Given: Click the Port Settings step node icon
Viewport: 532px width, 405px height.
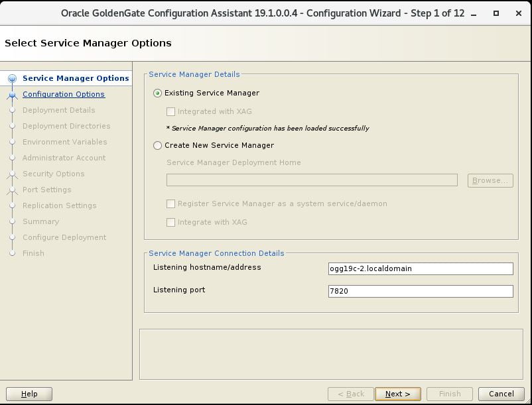Looking at the screenshot, I should coord(12,190).
